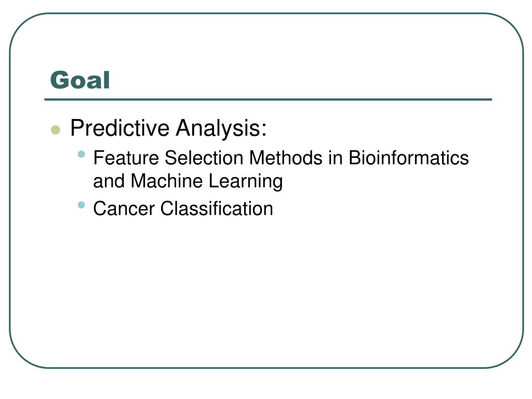Select the word Classification
The width and height of the screenshot is (532, 399).
point(217,208)
